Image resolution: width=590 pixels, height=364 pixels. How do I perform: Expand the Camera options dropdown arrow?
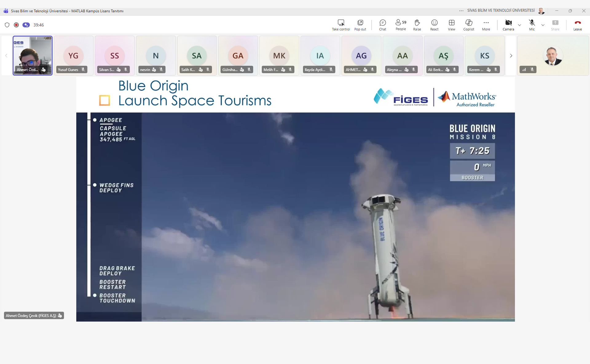pyautogui.click(x=520, y=25)
